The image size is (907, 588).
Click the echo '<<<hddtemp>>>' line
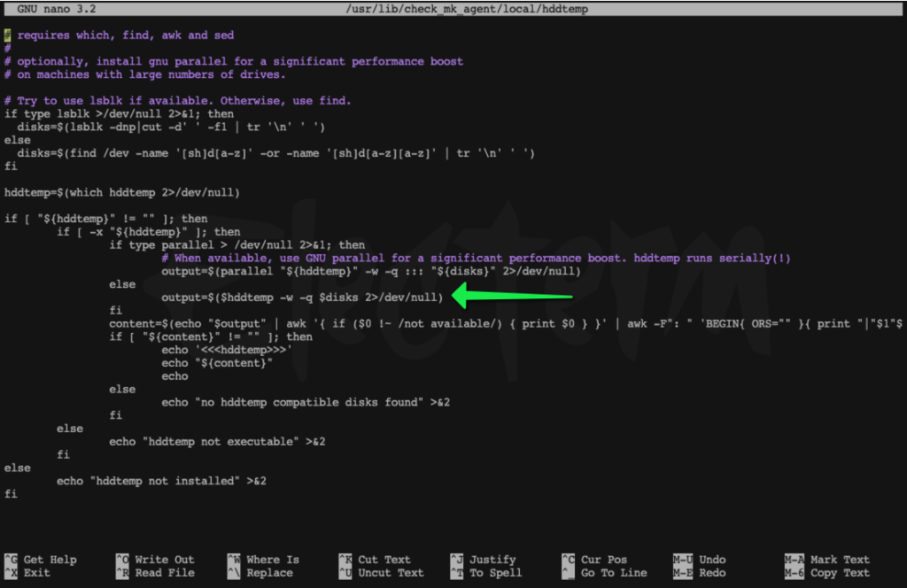pos(227,351)
